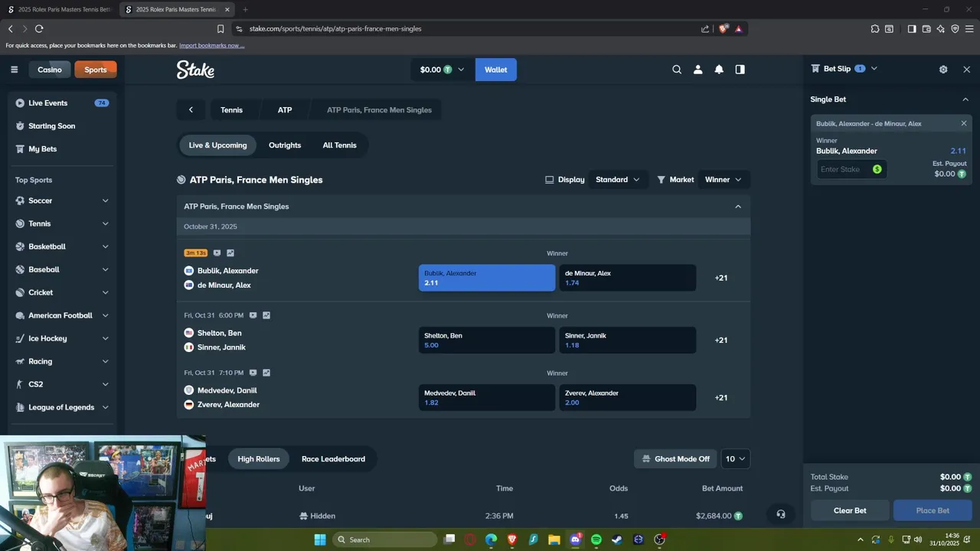Switch to All Tennis tab
The height and width of the screenshot is (551, 980).
pos(339,145)
